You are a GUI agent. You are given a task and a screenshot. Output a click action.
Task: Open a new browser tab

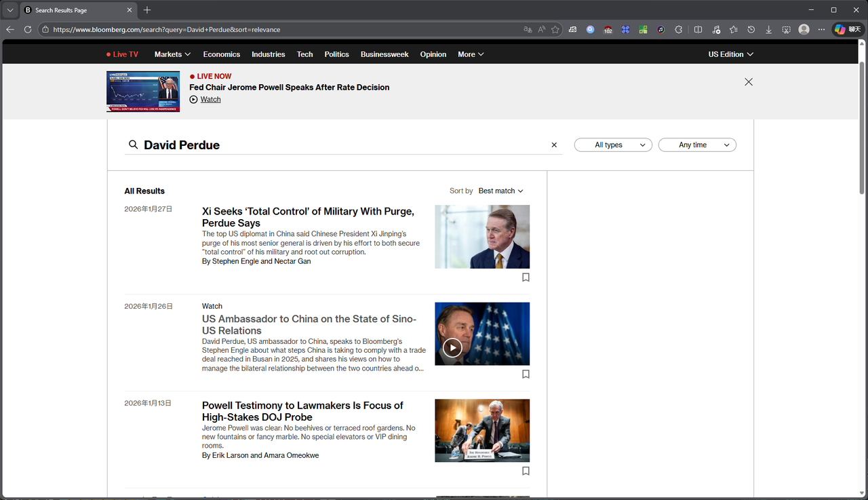pos(147,10)
